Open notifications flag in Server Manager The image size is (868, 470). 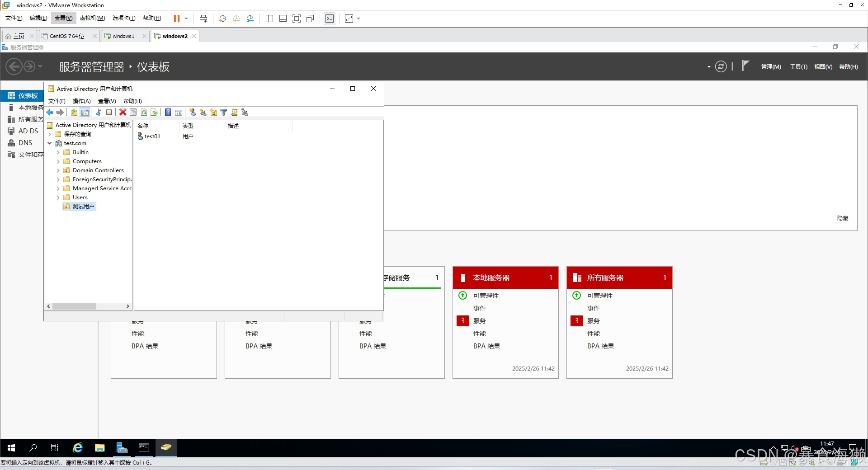(745, 66)
